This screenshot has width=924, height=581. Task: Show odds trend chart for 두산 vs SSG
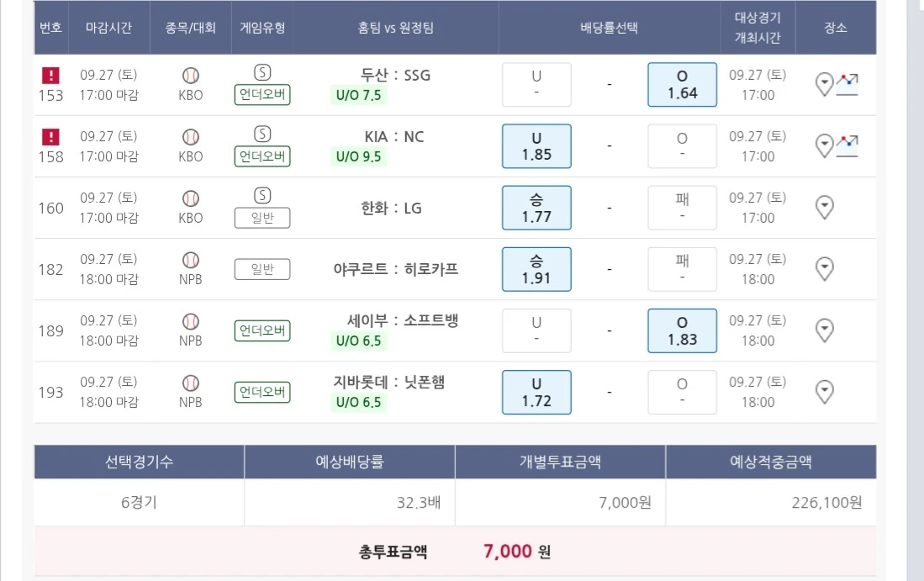[847, 84]
